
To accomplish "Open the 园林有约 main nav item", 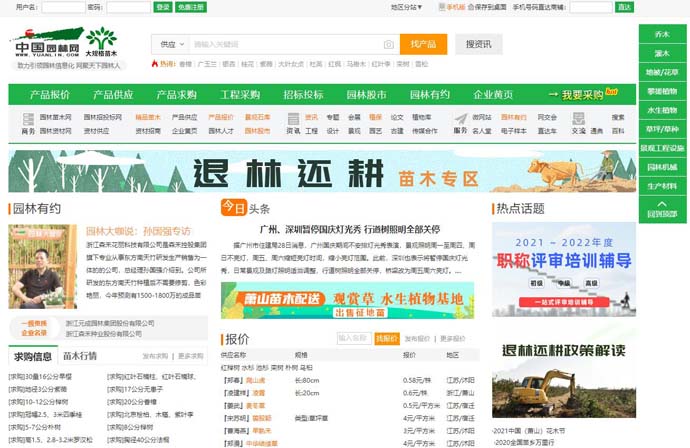I will (429, 95).
